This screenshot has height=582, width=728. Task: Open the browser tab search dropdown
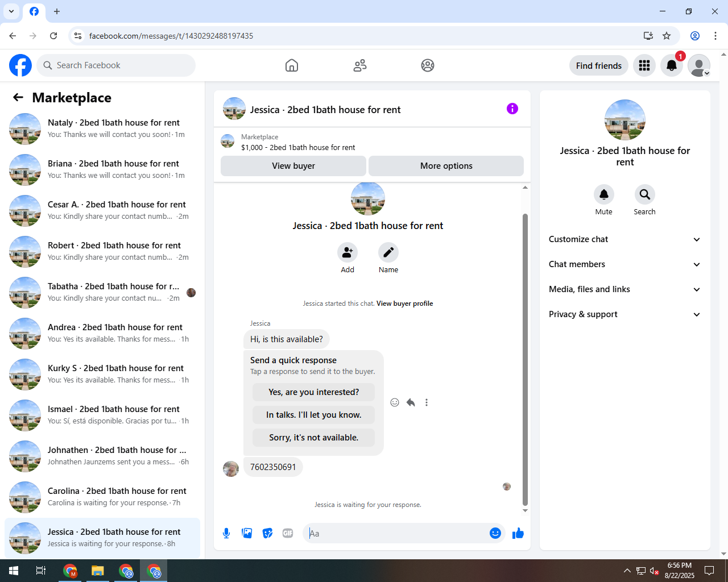pyautogui.click(x=11, y=11)
